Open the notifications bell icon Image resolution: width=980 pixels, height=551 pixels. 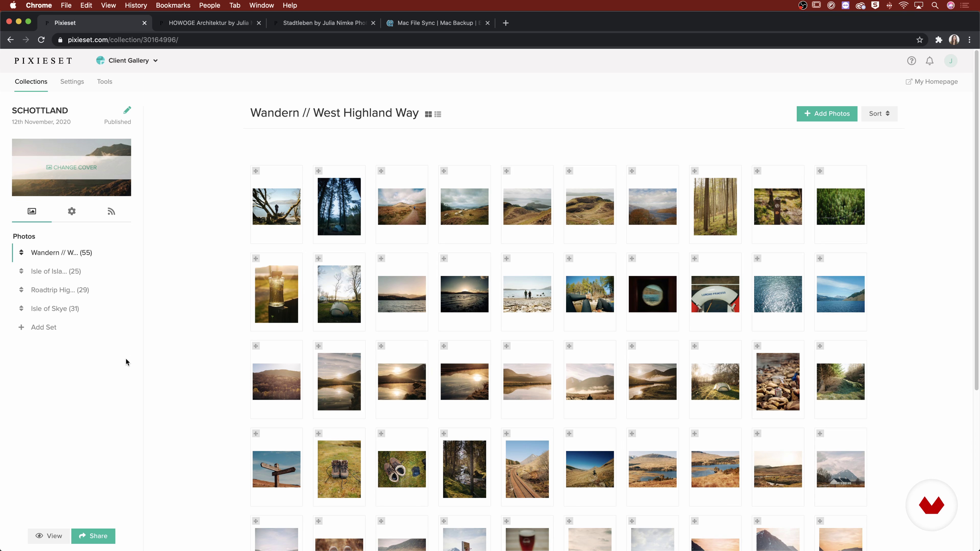[930, 61]
